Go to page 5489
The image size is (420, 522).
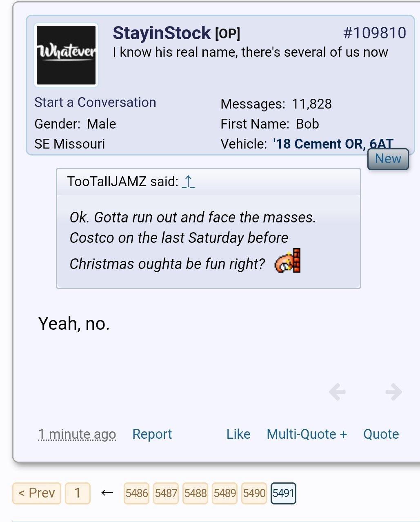tap(225, 493)
